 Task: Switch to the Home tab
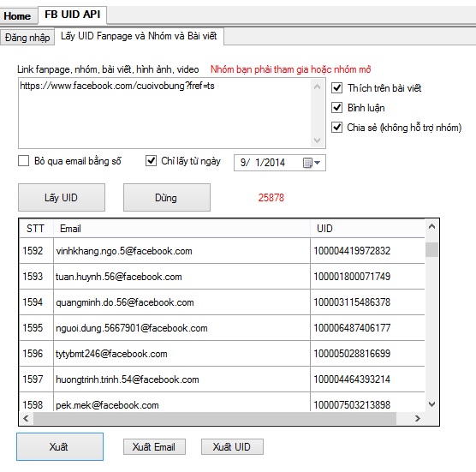point(18,16)
